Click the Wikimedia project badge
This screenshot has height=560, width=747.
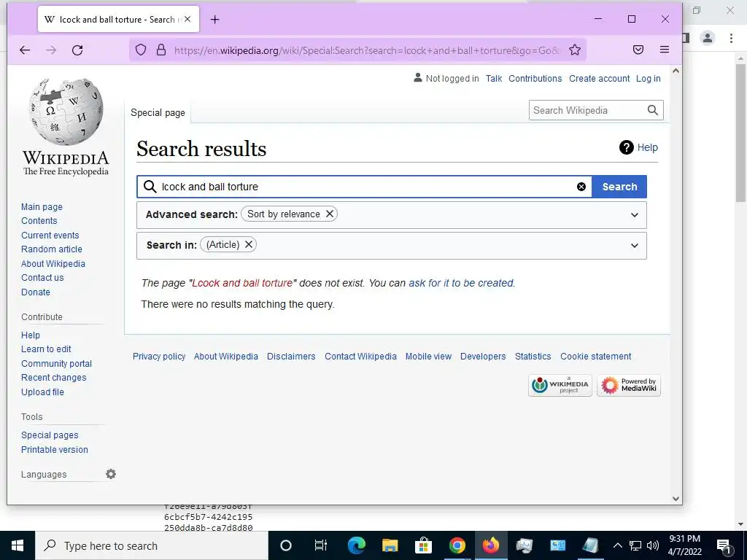click(x=560, y=385)
